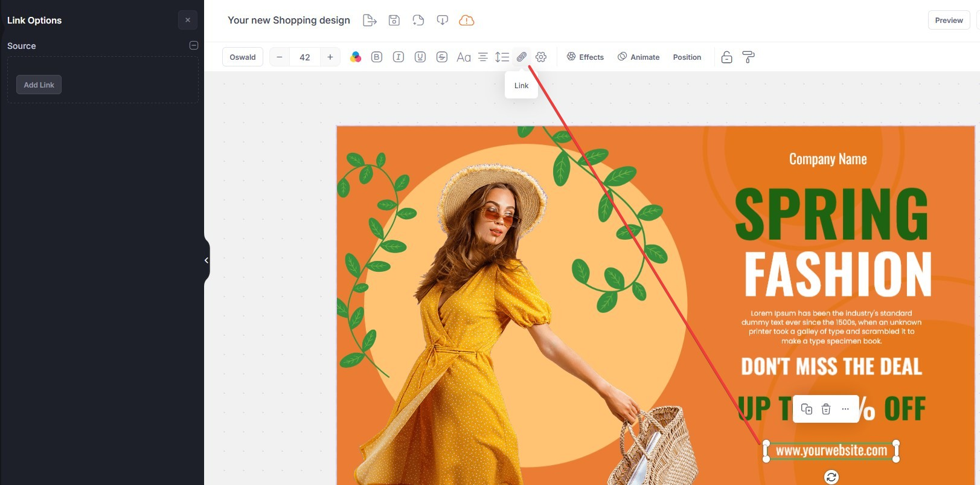This screenshot has height=485, width=980.
Task: Open text settings gear icon
Action: click(541, 57)
